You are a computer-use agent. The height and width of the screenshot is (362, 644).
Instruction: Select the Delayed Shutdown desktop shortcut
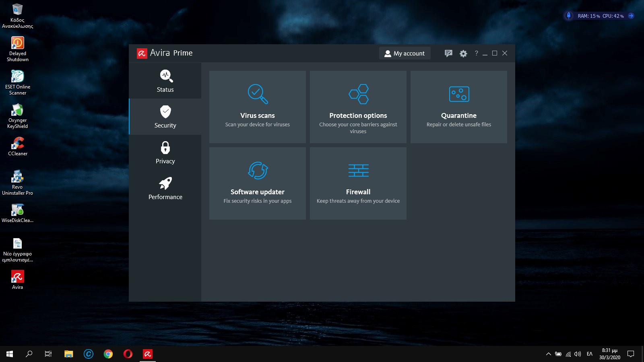coord(17,49)
